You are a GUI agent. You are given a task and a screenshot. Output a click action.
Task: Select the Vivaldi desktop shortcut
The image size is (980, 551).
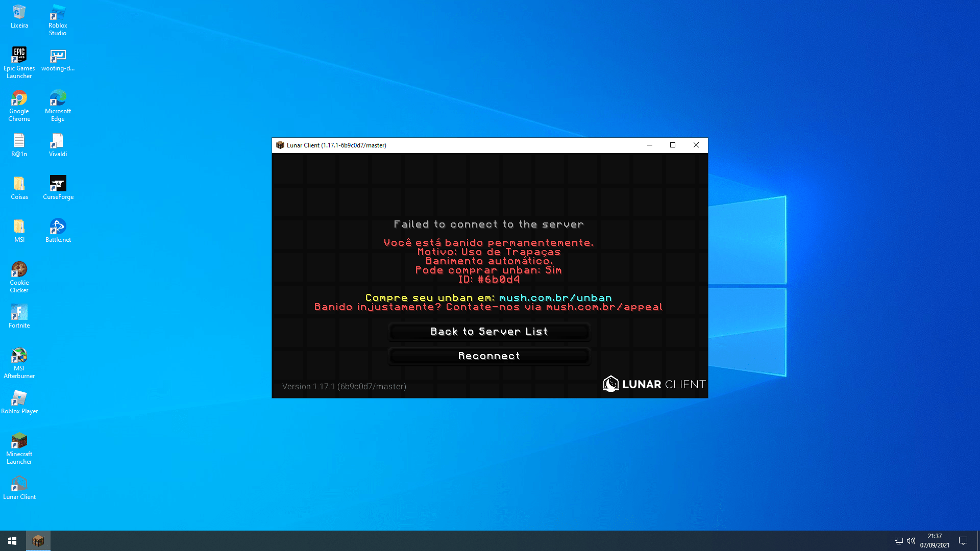58,145
